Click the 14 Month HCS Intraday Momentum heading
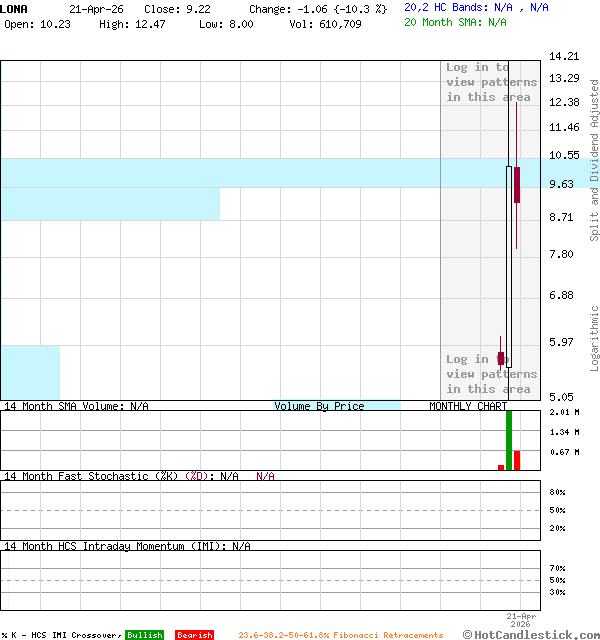This screenshot has width=600, height=640. click(x=112, y=546)
